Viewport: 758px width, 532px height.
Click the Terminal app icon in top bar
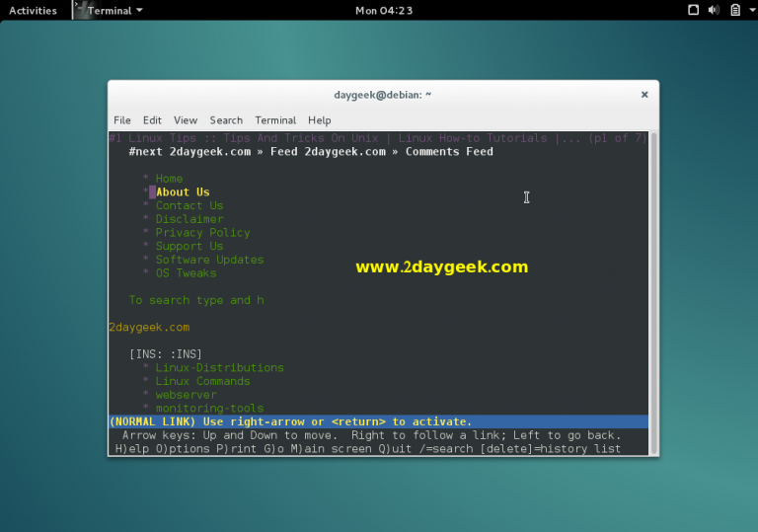(78, 10)
